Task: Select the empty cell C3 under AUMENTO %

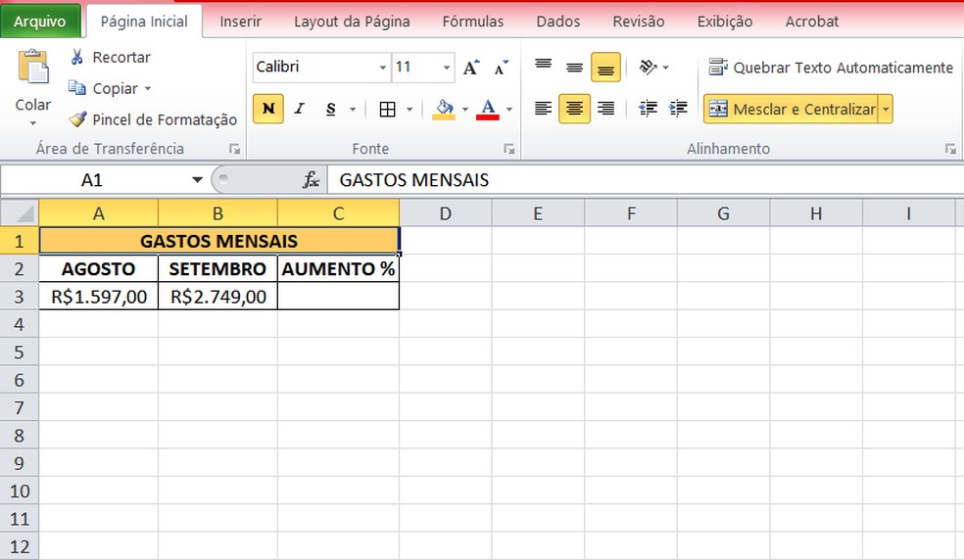Action: [x=338, y=297]
